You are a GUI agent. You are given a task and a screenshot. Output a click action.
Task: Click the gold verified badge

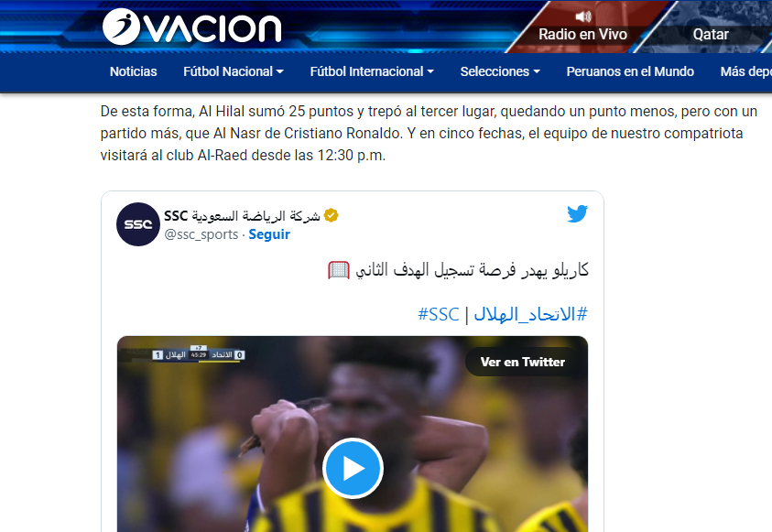tap(331, 215)
